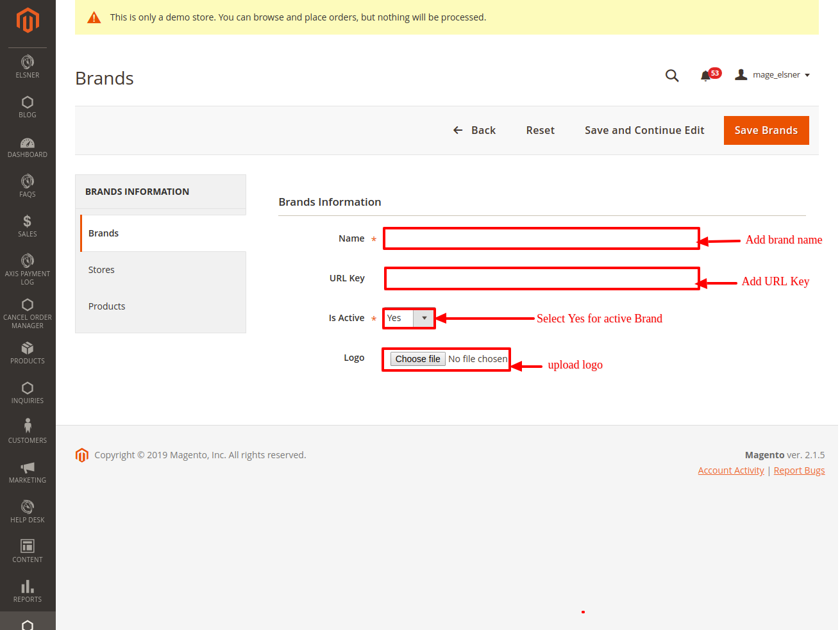Expand the Is Active dropdown
The image size is (840, 630).
[409, 318]
